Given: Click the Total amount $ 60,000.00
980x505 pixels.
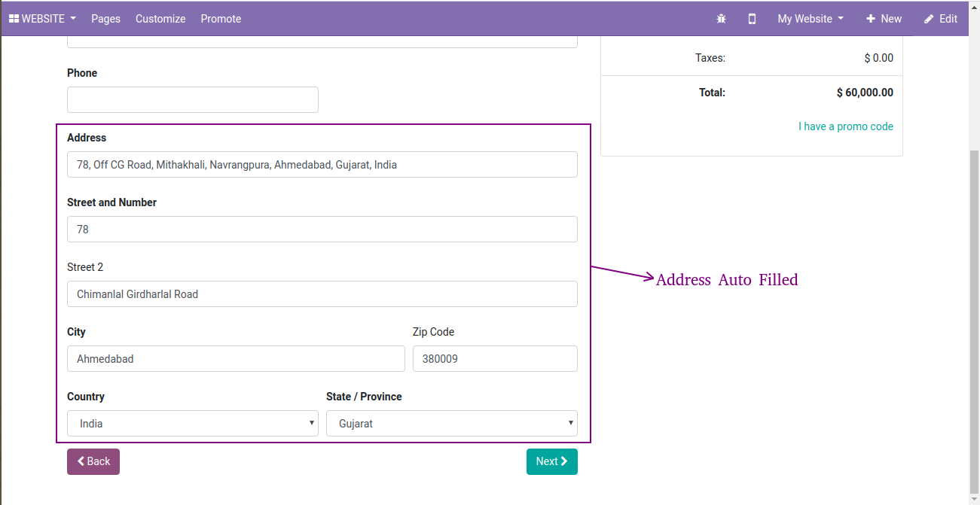Looking at the screenshot, I should point(865,93).
